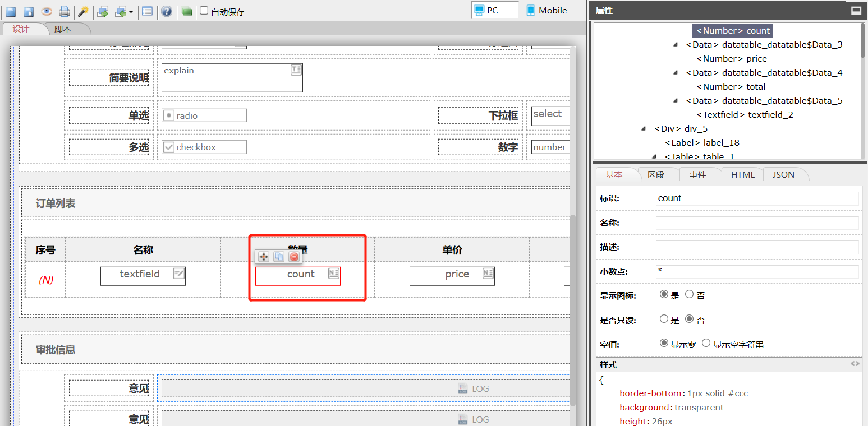Viewport: 868px width, 426px height.
Task: Collapse the datatable$Data_5 tree node
Action: click(676, 101)
